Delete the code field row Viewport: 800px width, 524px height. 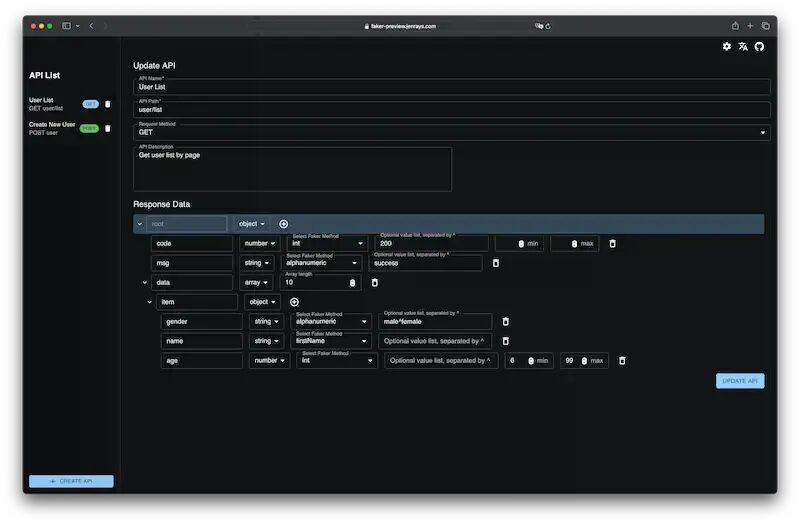[x=613, y=243]
